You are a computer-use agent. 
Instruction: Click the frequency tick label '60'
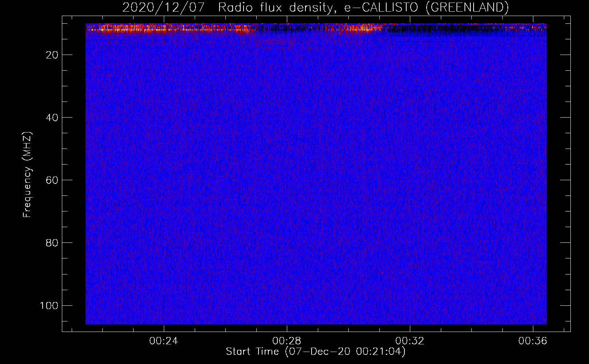52,180
